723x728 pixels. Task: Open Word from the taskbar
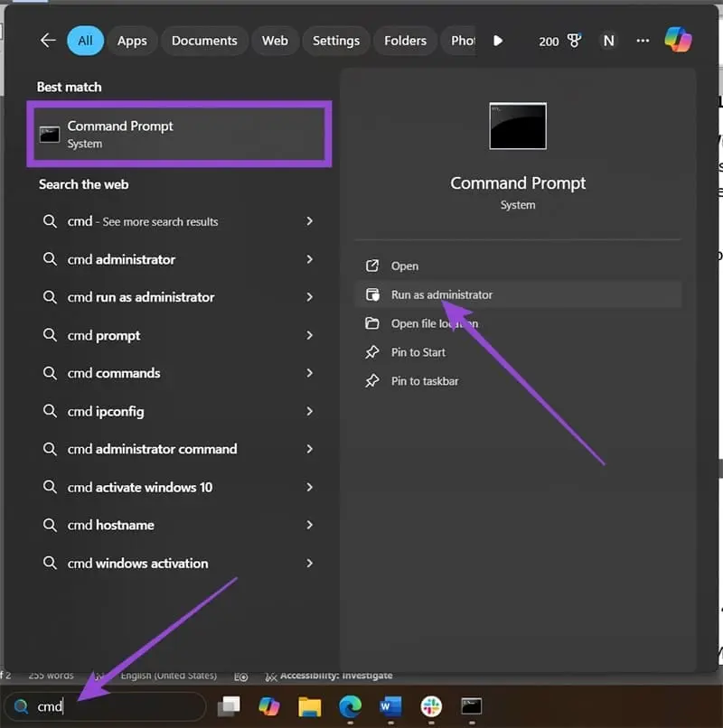coord(390,706)
